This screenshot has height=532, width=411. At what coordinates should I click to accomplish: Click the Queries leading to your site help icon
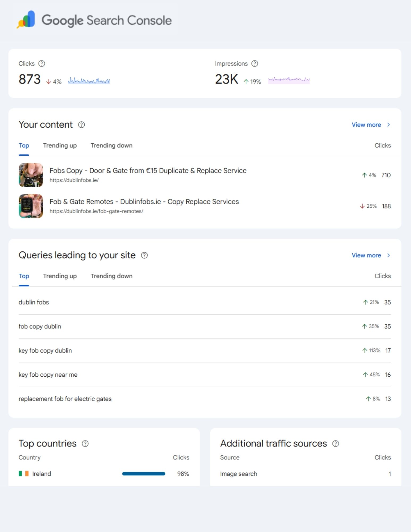pyautogui.click(x=144, y=255)
